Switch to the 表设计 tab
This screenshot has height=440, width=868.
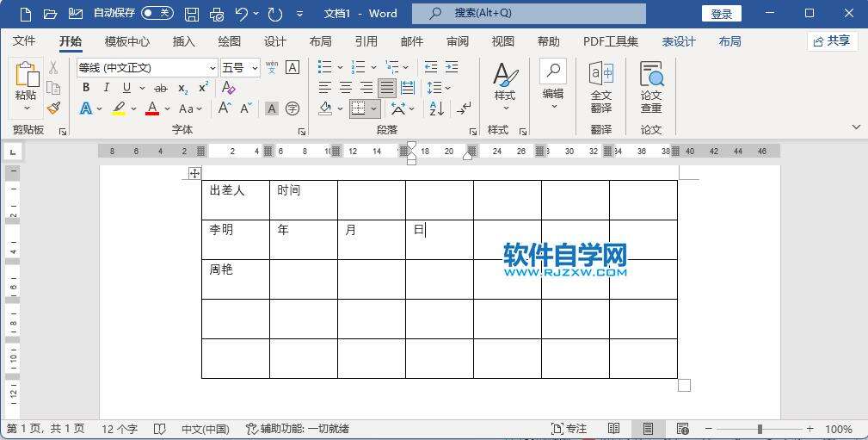coord(679,41)
